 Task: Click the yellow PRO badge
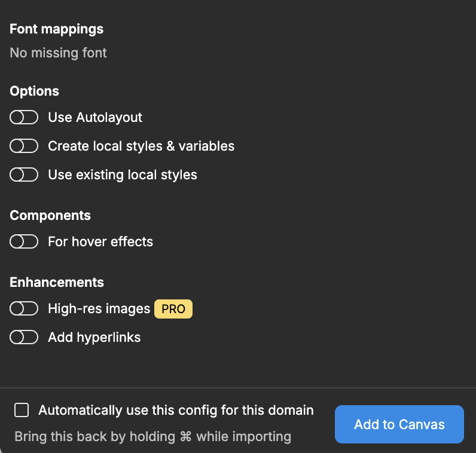[x=173, y=309]
